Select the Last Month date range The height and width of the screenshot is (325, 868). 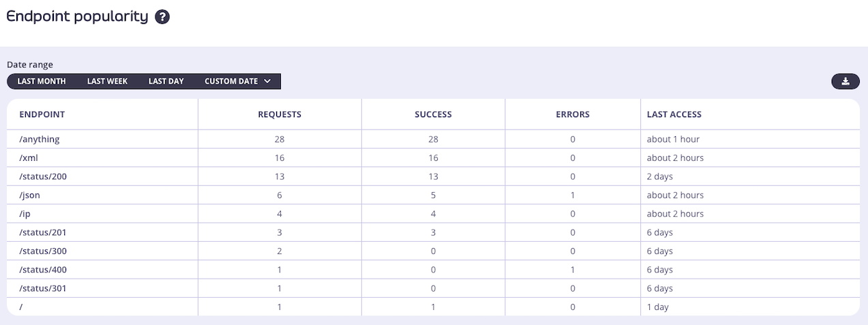pyautogui.click(x=42, y=81)
